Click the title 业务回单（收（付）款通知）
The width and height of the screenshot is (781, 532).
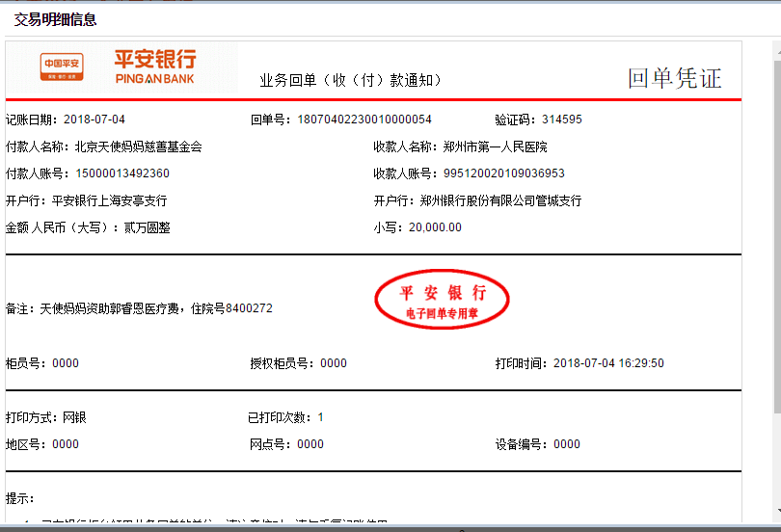[x=351, y=80]
